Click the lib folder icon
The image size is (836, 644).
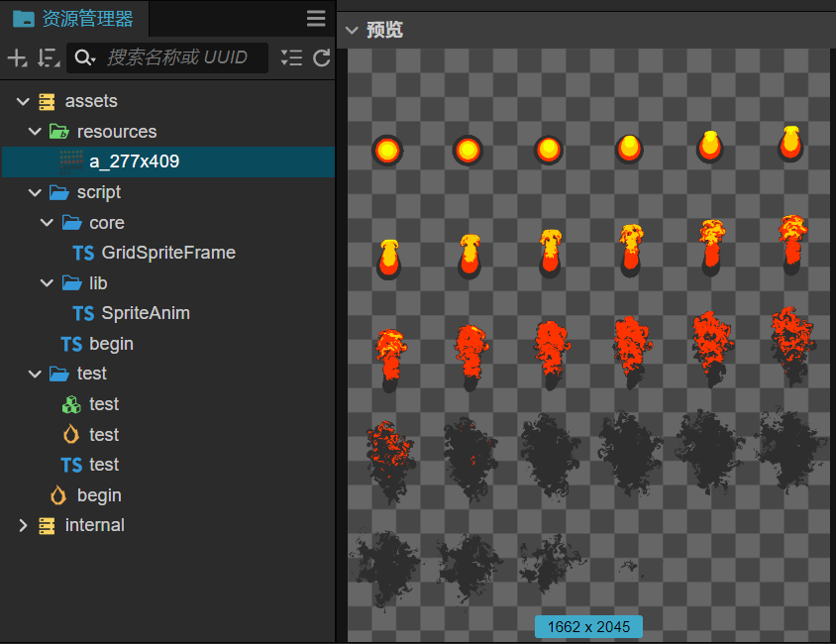(72, 282)
